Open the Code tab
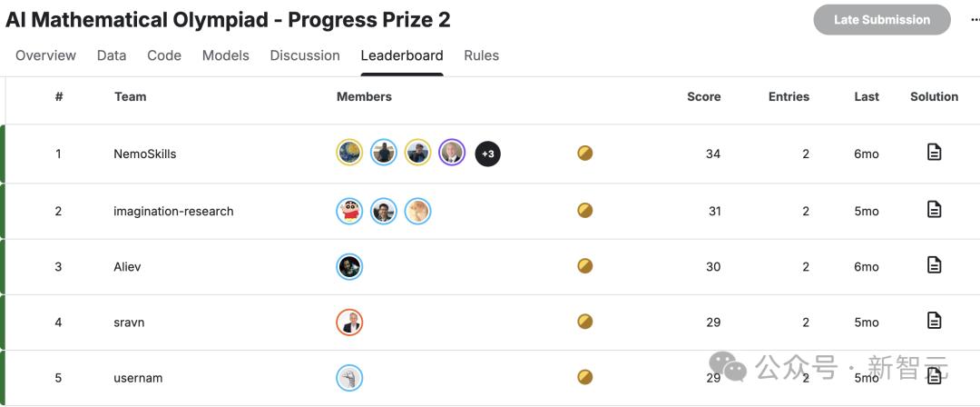This screenshot has height=407, width=980. click(x=164, y=55)
